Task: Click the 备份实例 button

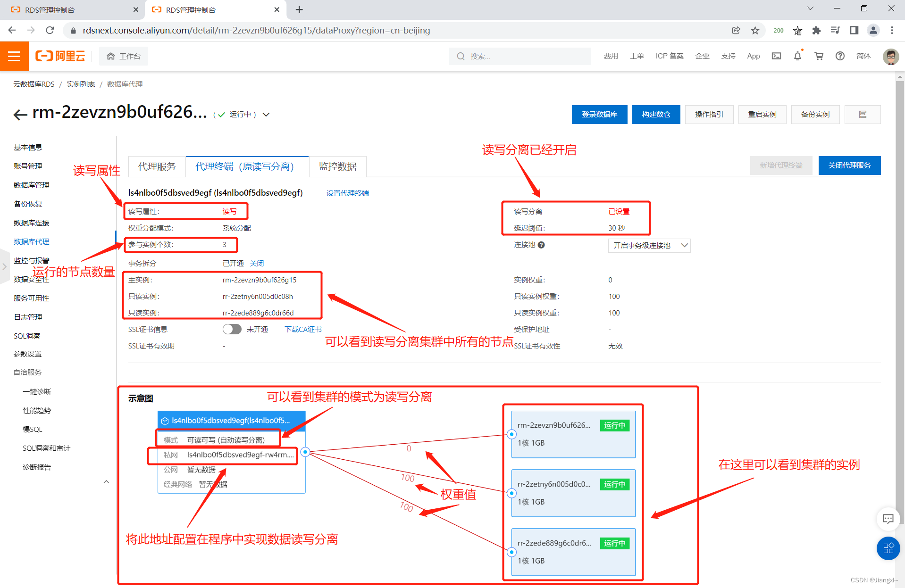Action: 815,115
